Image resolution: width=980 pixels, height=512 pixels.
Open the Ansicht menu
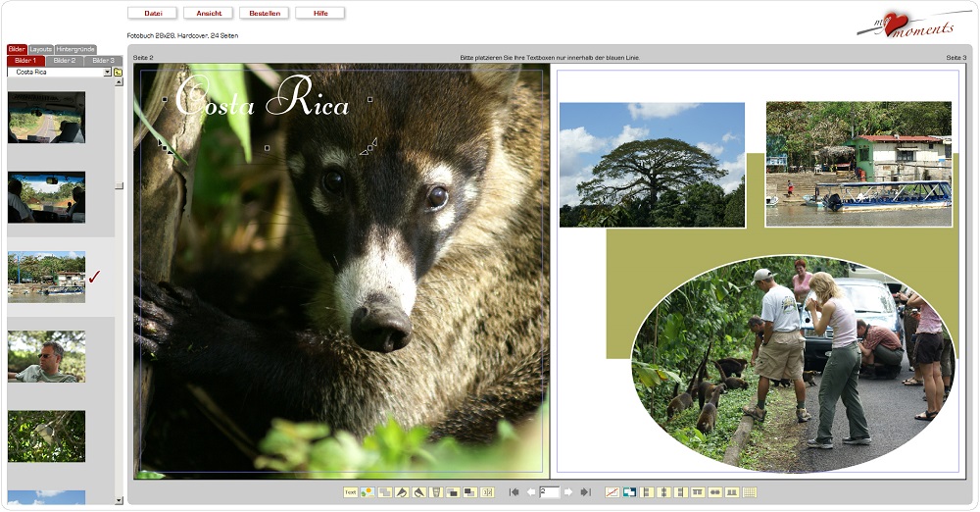point(209,13)
